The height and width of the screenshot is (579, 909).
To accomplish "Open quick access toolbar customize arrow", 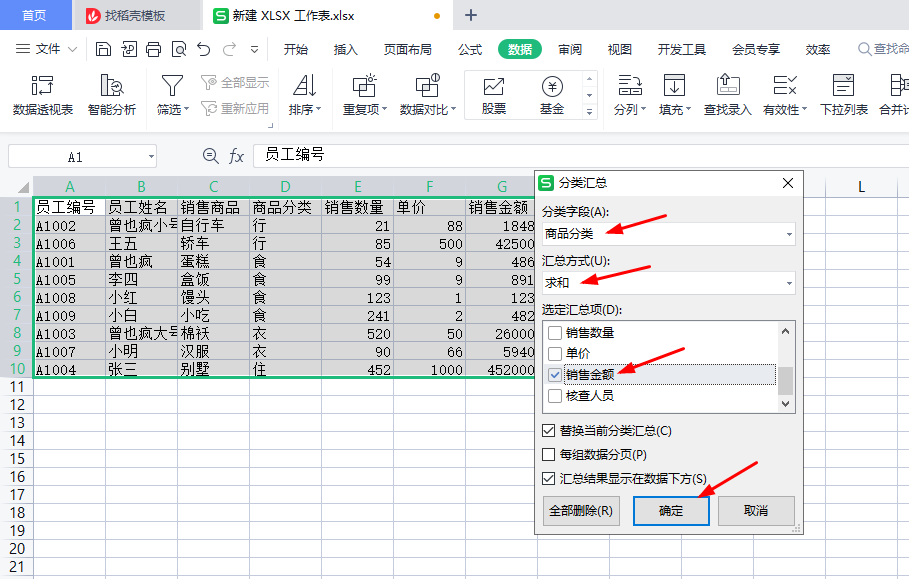I will pos(254,49).
